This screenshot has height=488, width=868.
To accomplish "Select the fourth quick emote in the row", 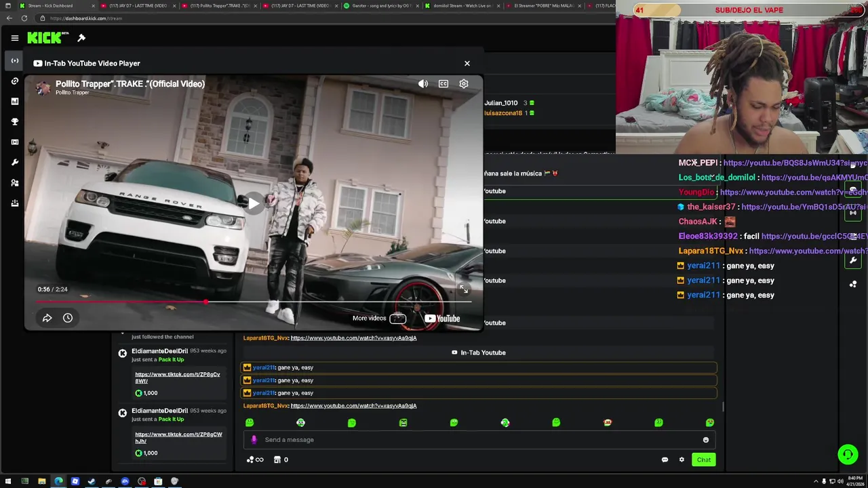I will tap(403, 422).
